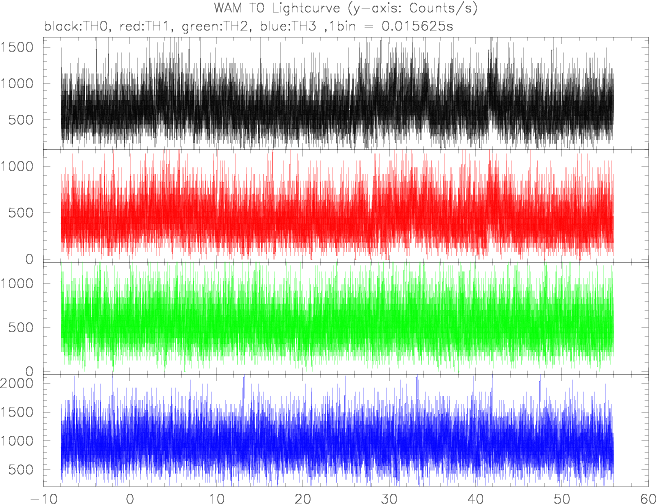Select the 2000 tick on the blue TH3 panel
The height and width of the screenshot is (504, 657).
click(17, 383)
